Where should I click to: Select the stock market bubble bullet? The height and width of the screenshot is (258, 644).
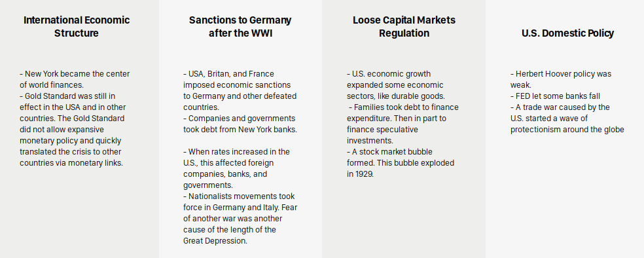point(401,162)
